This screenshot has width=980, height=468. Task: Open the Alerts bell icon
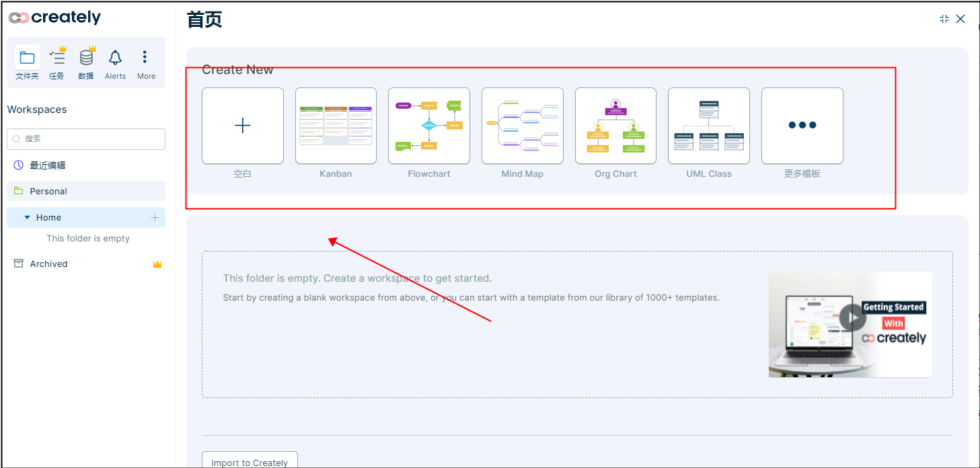pos(115,58)
